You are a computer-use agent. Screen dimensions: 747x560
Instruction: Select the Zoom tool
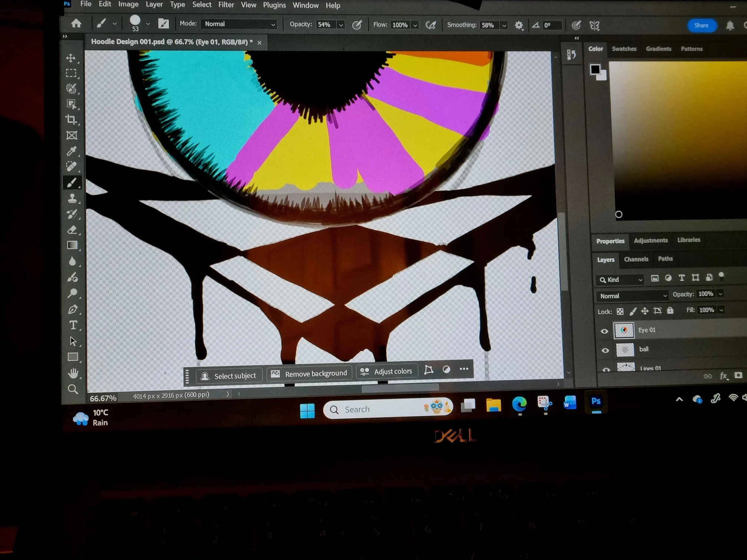click(73, 389)
